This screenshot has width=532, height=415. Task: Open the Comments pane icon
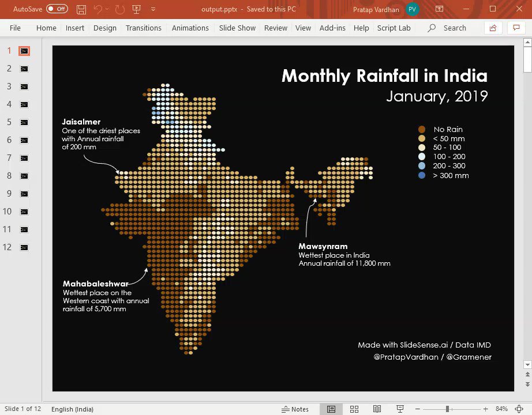(x=515, y=28)
